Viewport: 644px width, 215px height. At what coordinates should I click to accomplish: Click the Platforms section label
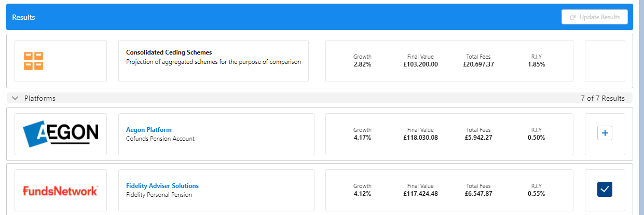(40, 98)
